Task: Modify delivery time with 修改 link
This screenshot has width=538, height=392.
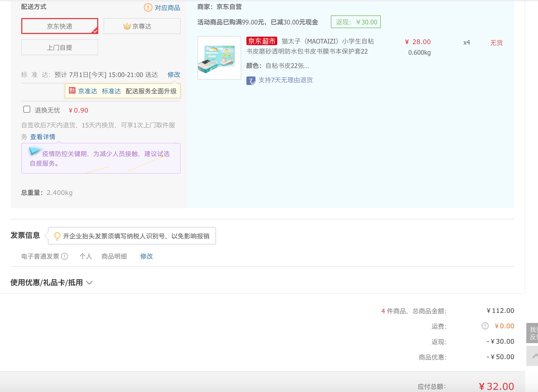Action: [174, 75]
